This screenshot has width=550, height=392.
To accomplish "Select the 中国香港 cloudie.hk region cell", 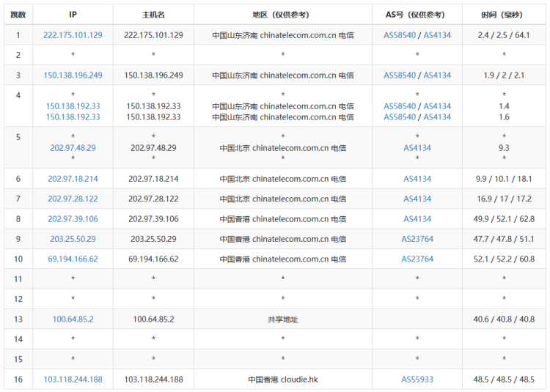I will (x=283, y=380).
